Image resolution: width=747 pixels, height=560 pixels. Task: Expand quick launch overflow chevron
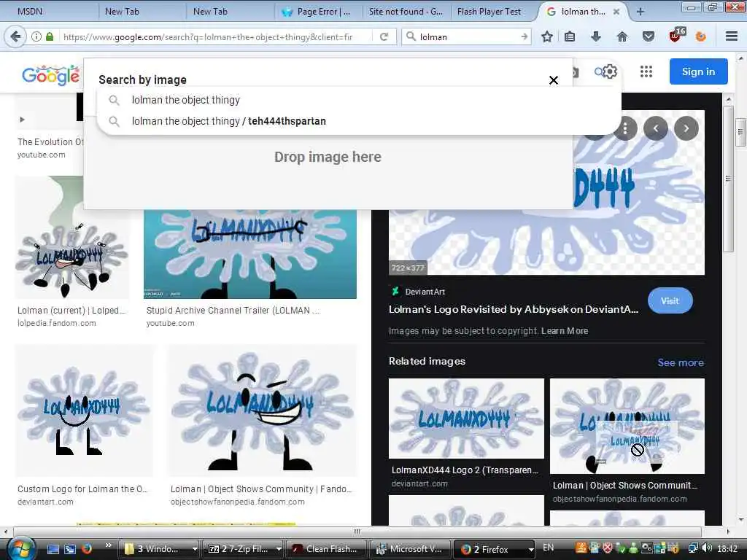[108, 545]
